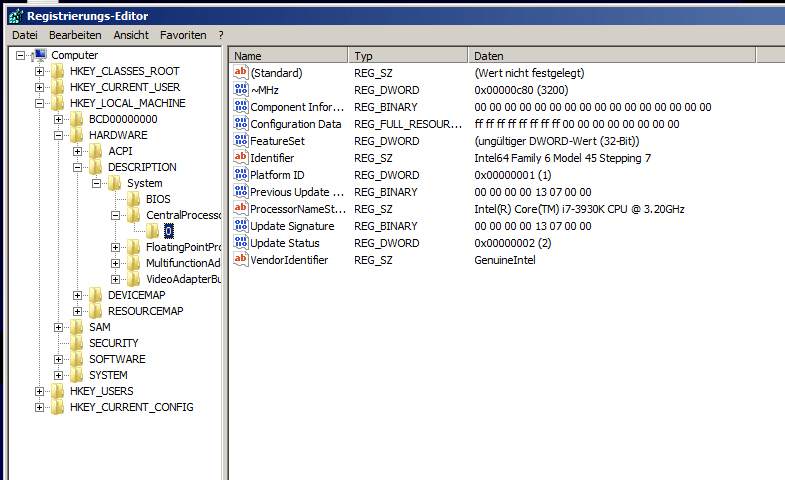The width and height of the screenshot is (785, 480).
Task: Click the 0x00000c80 (3200) data cell
Action: click(521, 90)
